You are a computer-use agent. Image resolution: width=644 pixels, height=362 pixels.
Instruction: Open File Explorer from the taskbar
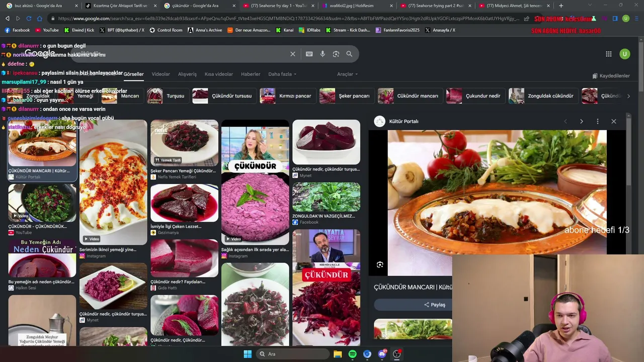(338, 354)
